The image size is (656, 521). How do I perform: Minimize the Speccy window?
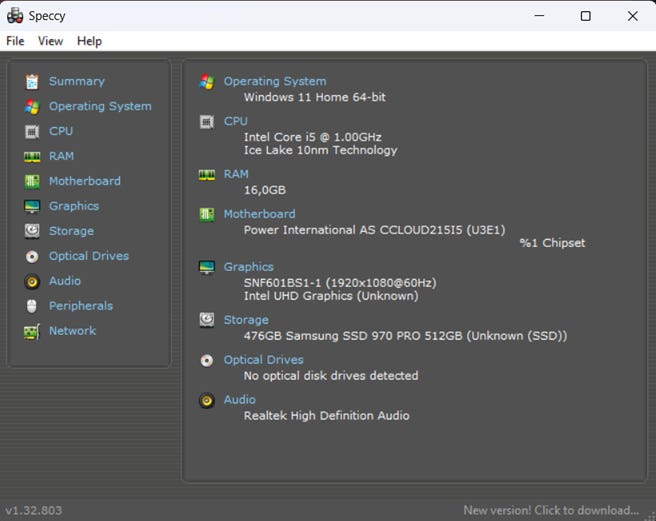coord(539,16)
